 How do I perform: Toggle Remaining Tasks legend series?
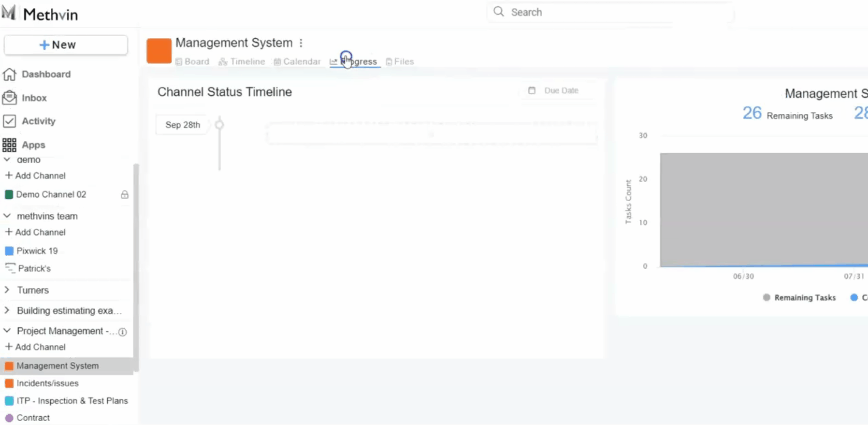(x=800, y=297)
